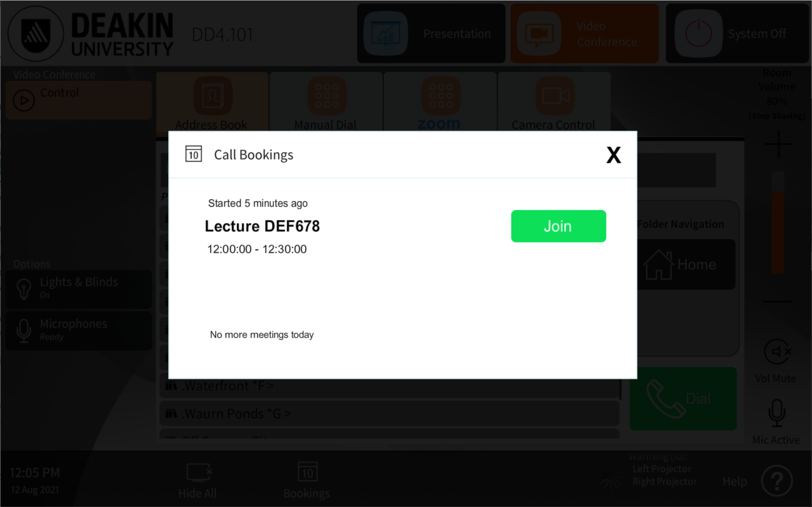Screen dimensions: 812x507
Task: Close the Call Bookings dialog
Action: pyautogui.click(x=613, y=155)
